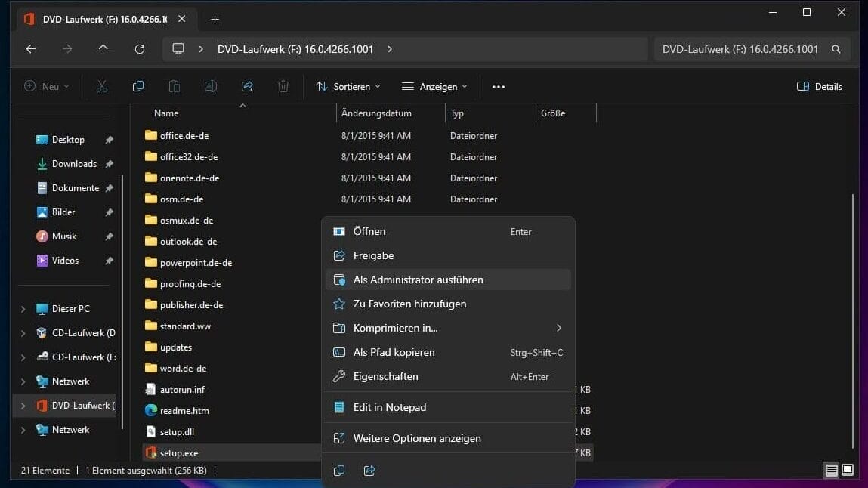Click the Neu button

pos(46,87)
